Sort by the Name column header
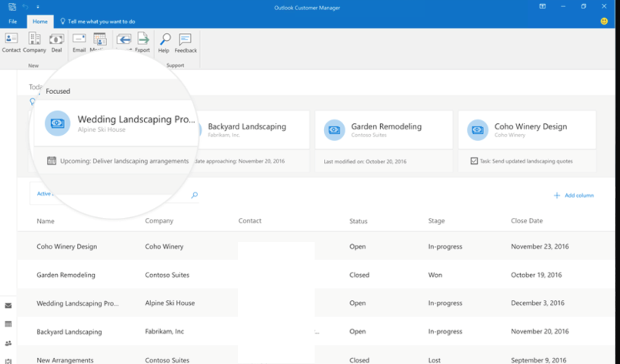This screenshot has height=364, width=620. click(x=45, y=221)
